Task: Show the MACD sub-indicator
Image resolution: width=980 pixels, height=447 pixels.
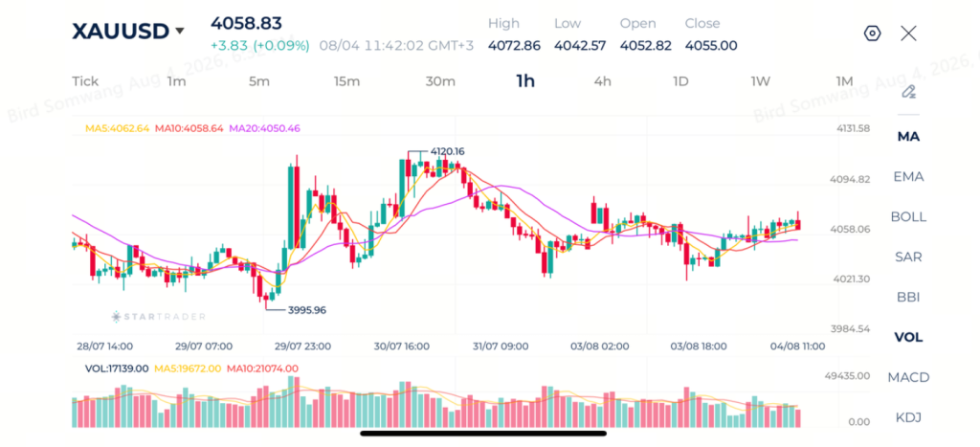Action: pyautogui.click(x=908, y=377)
